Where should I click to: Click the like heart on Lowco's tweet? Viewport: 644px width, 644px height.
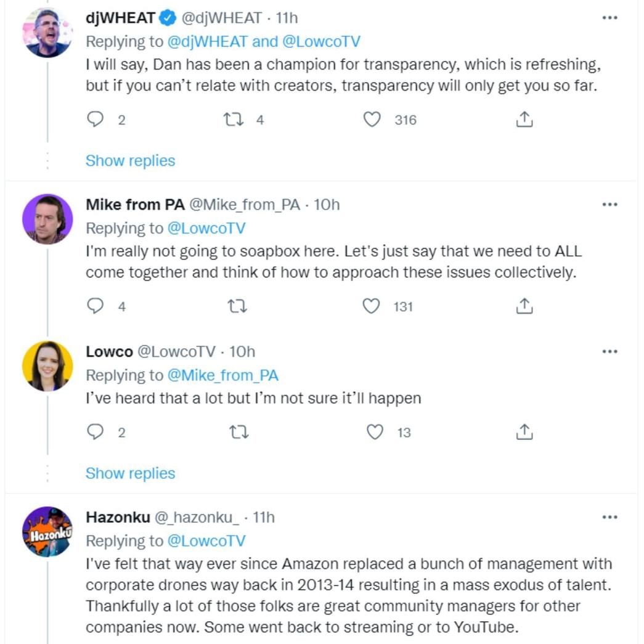click(373, 433)
